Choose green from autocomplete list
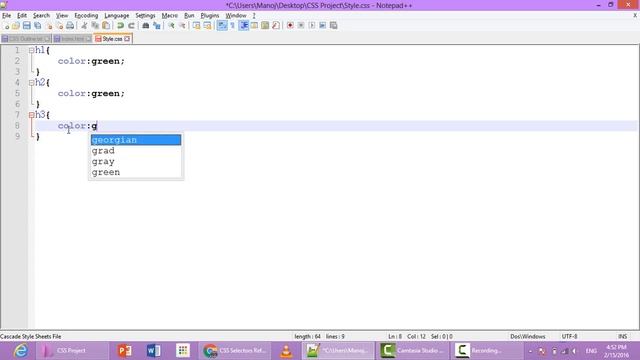This screenshot has height=360, width=640. (136, 172)
